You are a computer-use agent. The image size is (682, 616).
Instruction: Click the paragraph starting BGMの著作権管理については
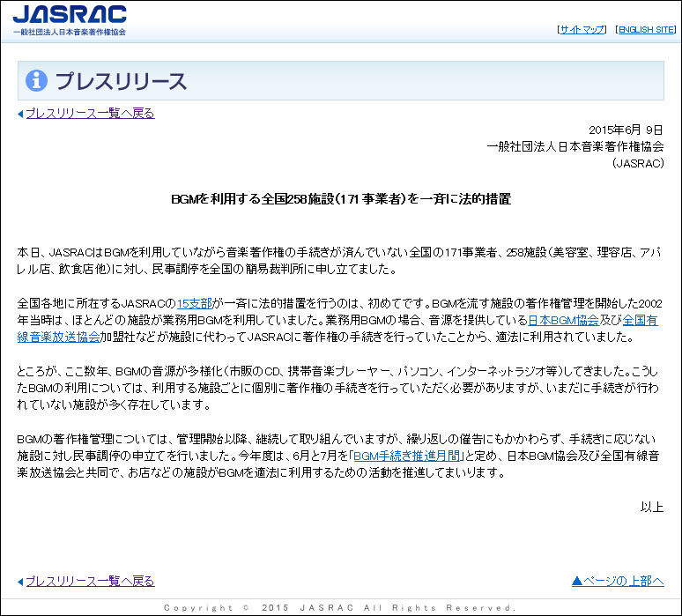coord(338,456)
